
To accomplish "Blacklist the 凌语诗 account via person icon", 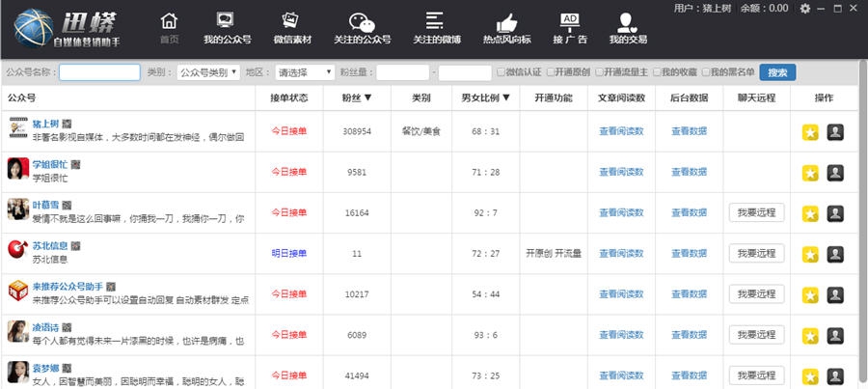I will click(x=835, y=335).
